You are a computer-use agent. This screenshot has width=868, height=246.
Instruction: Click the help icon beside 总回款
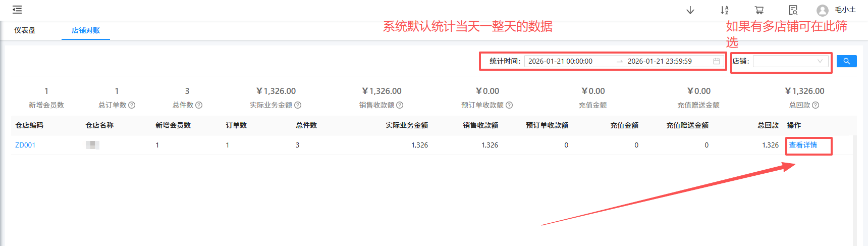point(816,105)
